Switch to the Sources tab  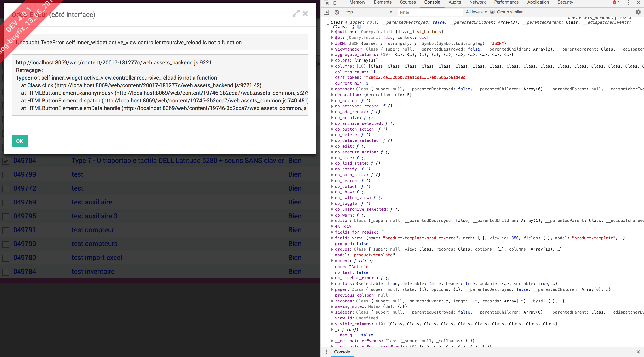coord(407,2)
